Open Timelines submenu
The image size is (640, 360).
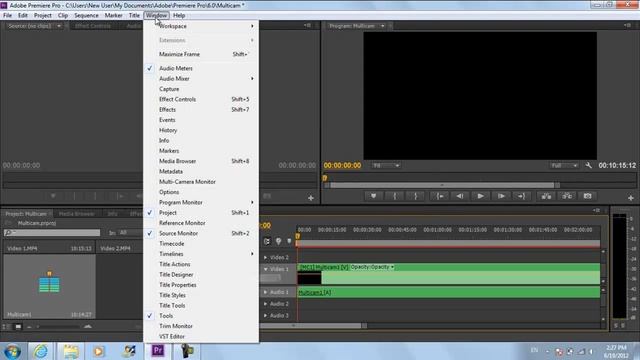(200, 254)
